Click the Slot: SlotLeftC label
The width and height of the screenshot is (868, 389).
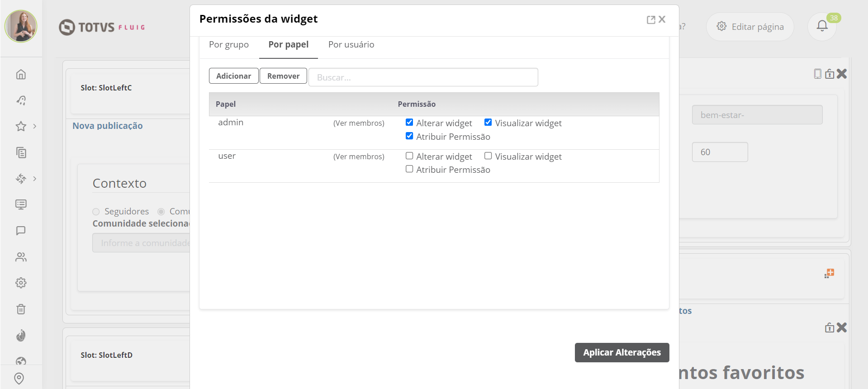point(106,88)
